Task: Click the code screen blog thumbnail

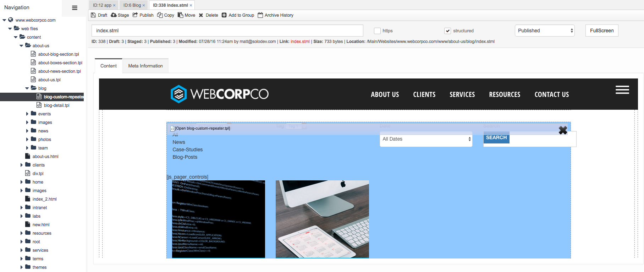Action: (x=219, y=219)
